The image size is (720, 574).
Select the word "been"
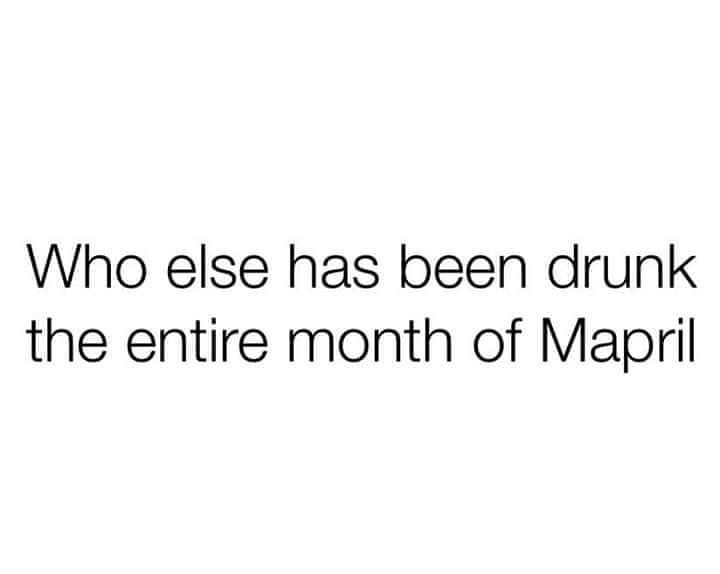(x=463, y=266)
